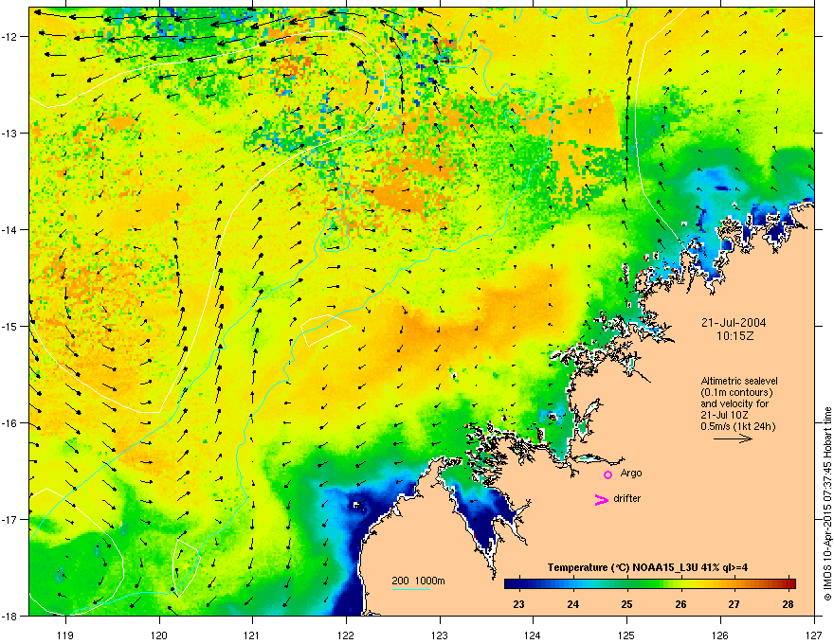Image resolution: width=834 pixels, height=644 pixels.
Task: Click the 25 value on temperature scale
Action: point(626,604)
